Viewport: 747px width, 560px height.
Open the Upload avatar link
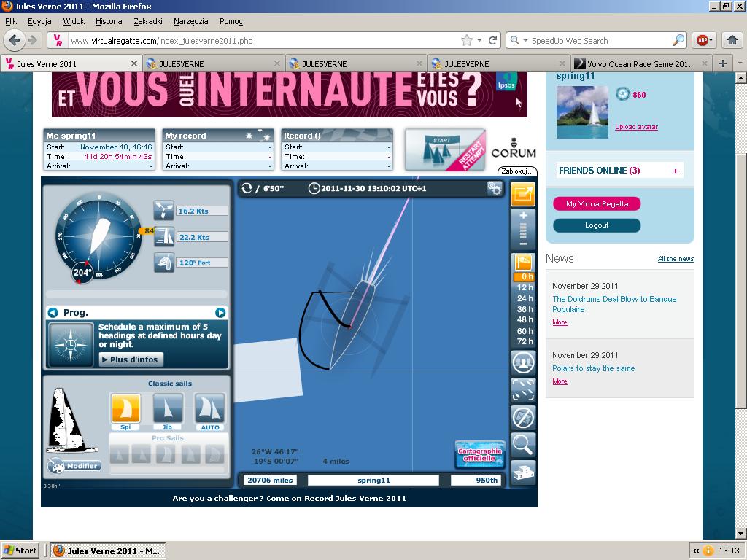pos(636,127)
